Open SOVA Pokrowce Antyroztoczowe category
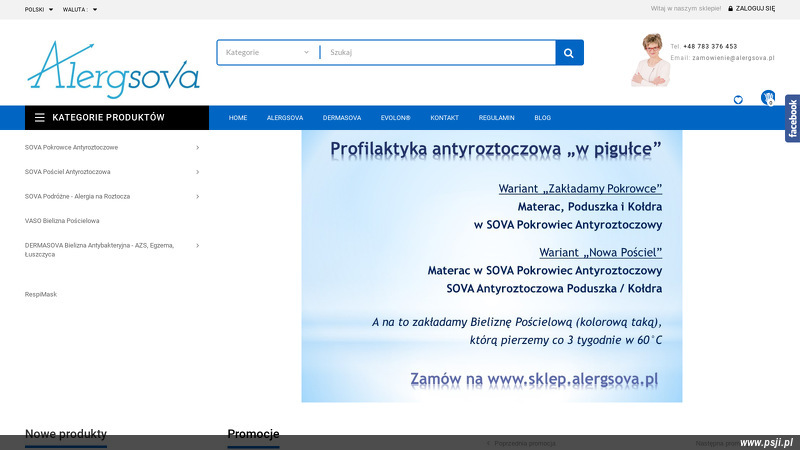Image resolution: width=800 pixels, height=450 pixels. pos(71,147)
